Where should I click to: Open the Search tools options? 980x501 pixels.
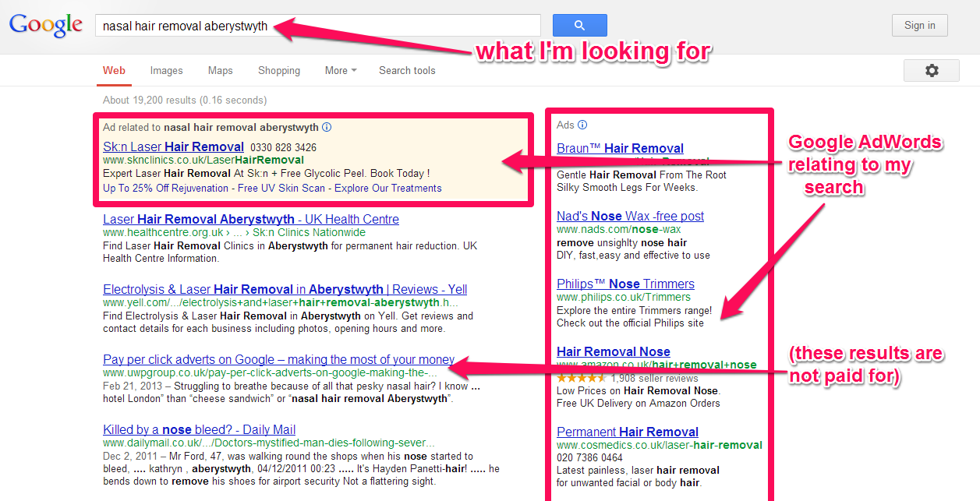(x=407, y=71)
